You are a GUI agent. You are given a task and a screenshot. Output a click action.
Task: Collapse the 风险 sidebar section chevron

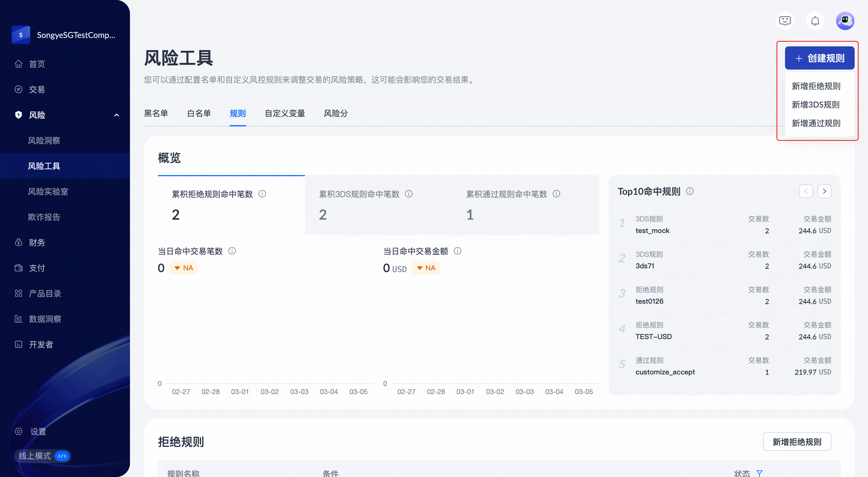(x=117, y=115)
